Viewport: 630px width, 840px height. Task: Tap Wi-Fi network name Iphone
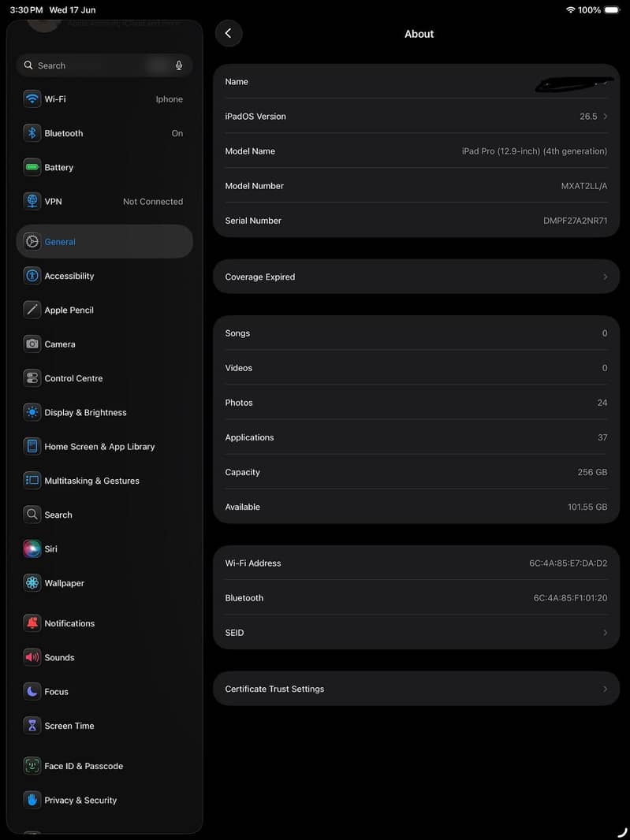[x=170, y=99]
